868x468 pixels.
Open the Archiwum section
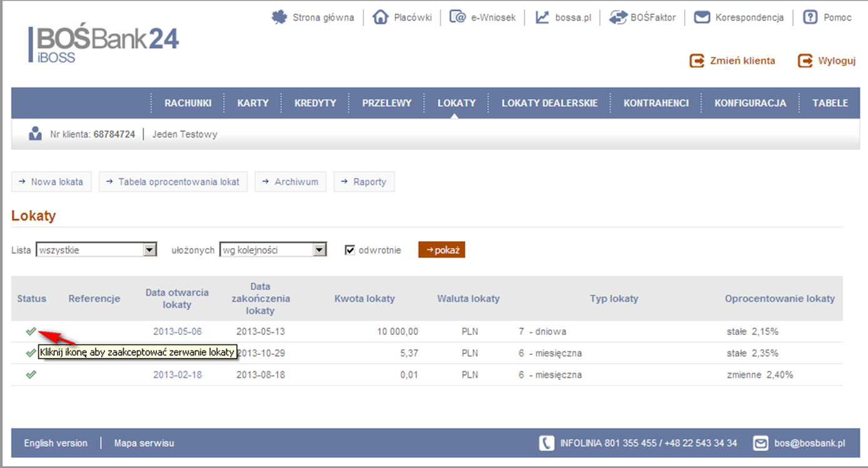pyautogui.click(x=290, y=182)
